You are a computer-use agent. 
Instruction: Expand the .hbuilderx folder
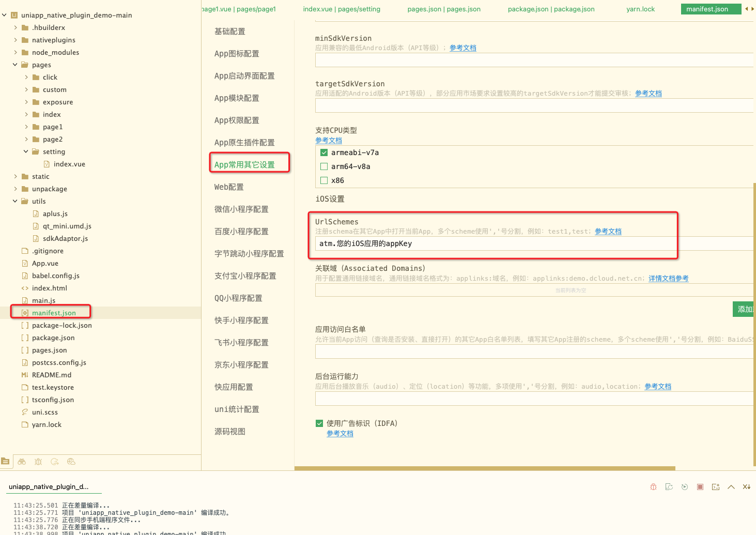(16, 27)
